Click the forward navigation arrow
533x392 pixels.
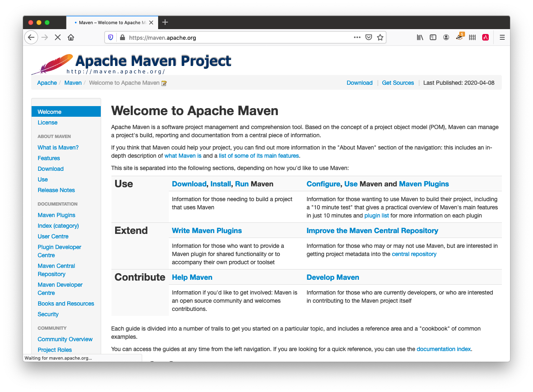coord(45,37)
